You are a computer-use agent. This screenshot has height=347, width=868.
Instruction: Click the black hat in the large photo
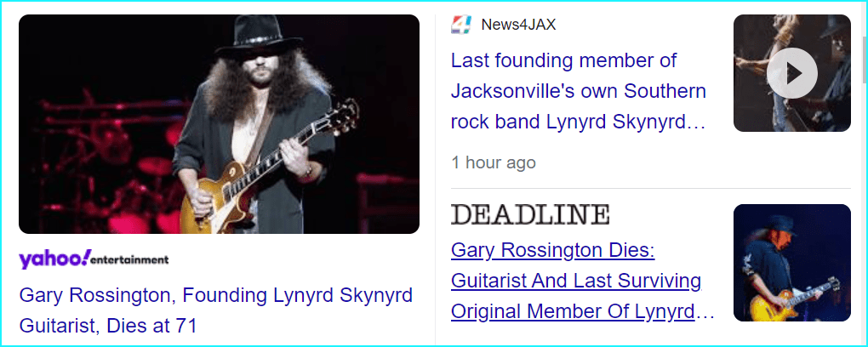[x=259, y=37]
